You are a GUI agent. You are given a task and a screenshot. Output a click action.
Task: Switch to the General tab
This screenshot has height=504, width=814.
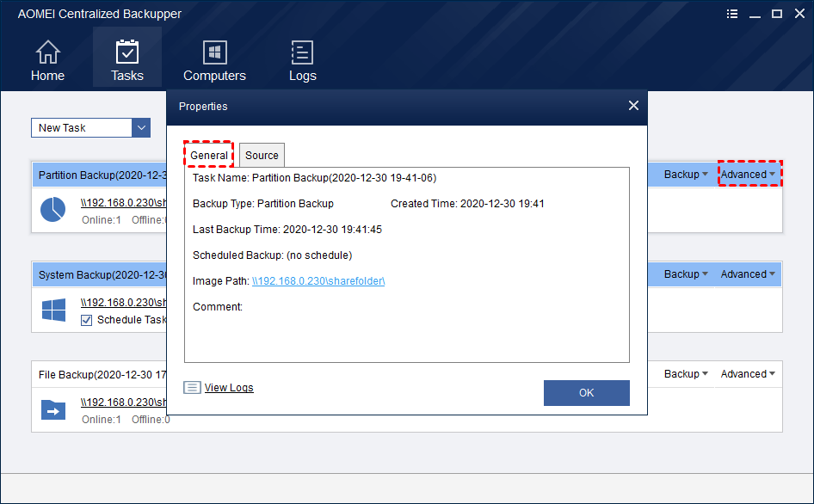(x=209, y=155)
